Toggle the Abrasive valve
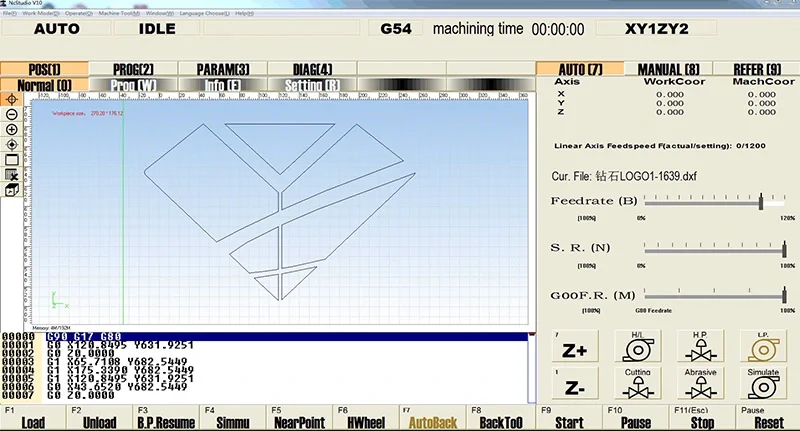The height and width of the screenshot is (431, 800). click(701, 384)
